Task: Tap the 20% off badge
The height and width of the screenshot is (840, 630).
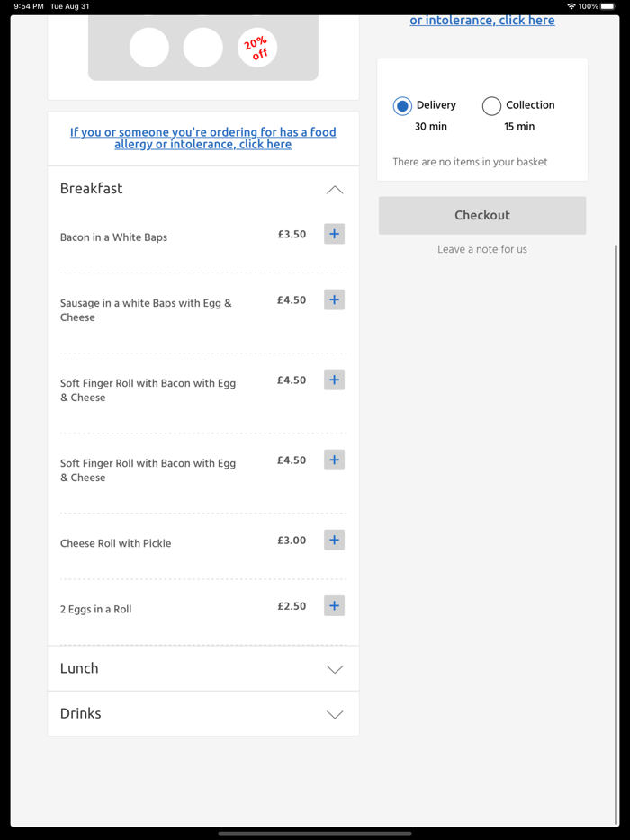Action: click(256, 48)
